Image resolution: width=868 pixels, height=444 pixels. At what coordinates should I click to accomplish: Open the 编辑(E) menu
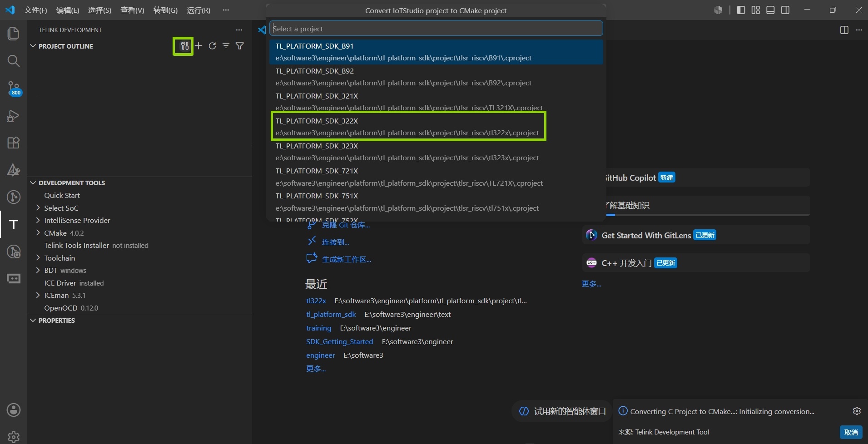68,10
